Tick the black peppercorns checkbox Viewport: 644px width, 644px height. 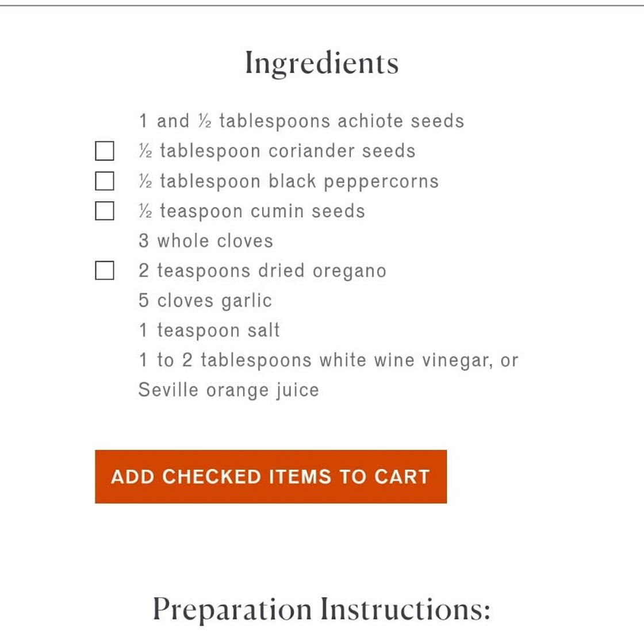(104, 181)
